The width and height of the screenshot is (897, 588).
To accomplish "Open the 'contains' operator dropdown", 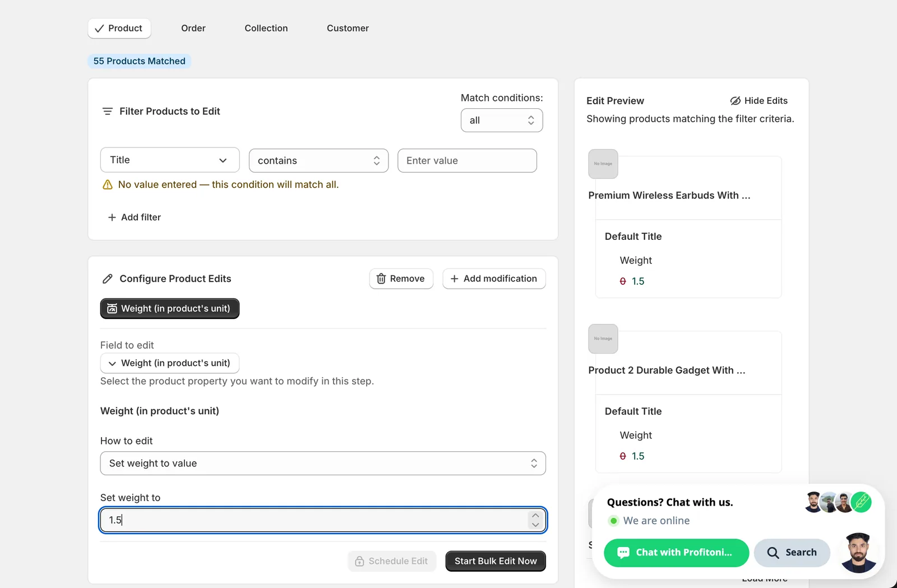I will coord(318,161).
